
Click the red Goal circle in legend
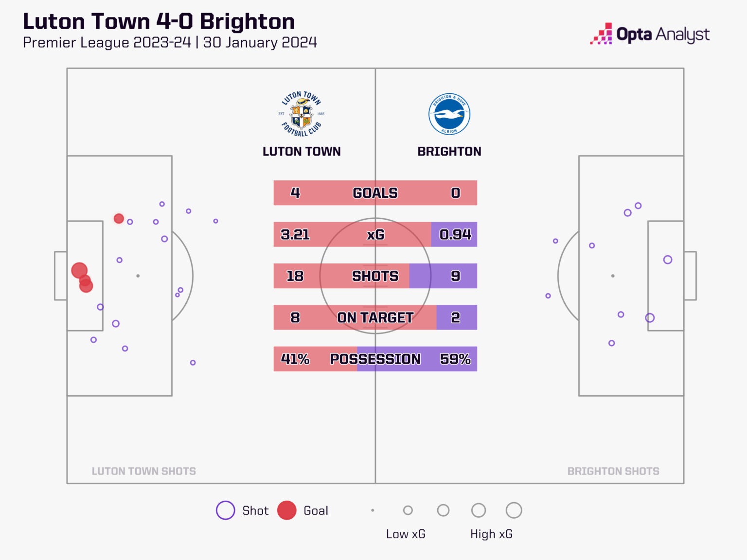(x=287, y=510)
